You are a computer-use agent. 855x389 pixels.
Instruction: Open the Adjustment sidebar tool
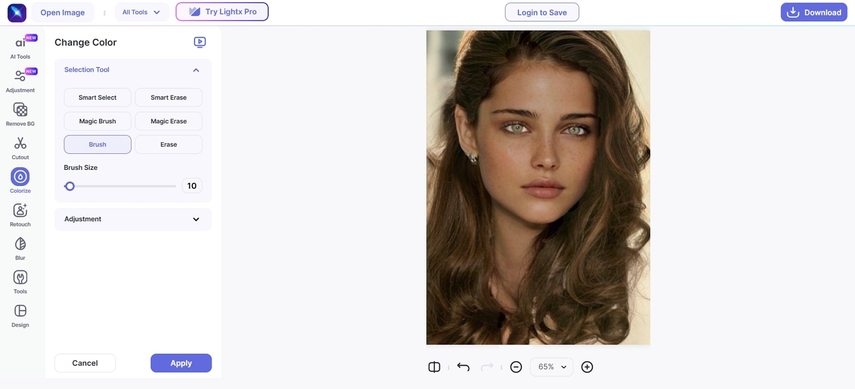[x=20, y=80]
